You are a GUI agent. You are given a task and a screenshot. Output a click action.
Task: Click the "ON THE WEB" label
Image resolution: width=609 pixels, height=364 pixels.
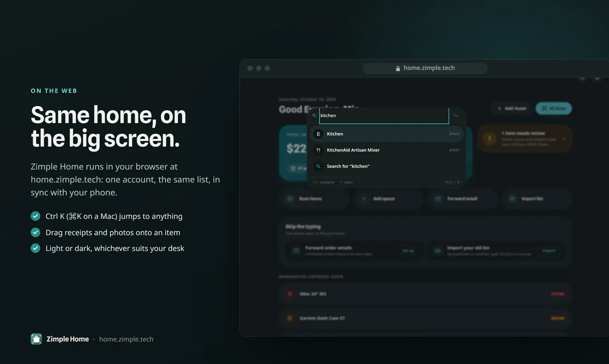[x=54, y=91]
